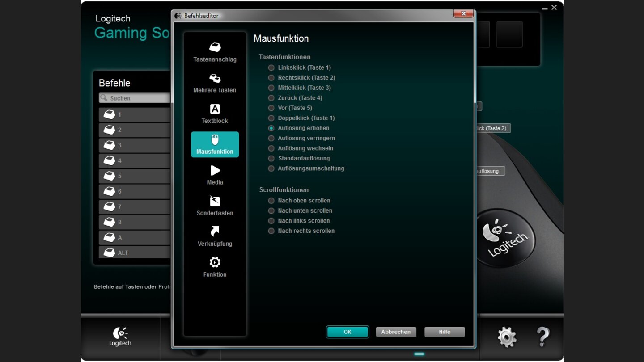This screenshot has width=644, height=362.
Task: Switch to the Mausfunktion tab
Action: (215, 144)
